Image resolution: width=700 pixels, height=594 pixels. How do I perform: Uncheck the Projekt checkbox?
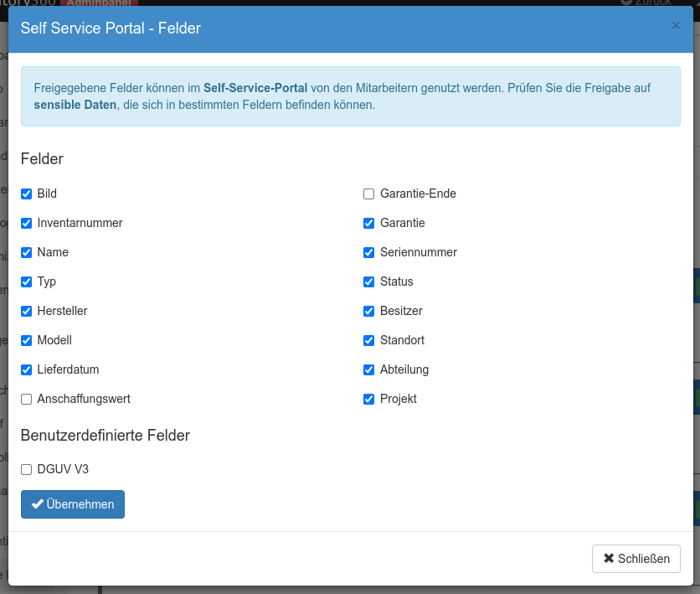coord(368,399)
